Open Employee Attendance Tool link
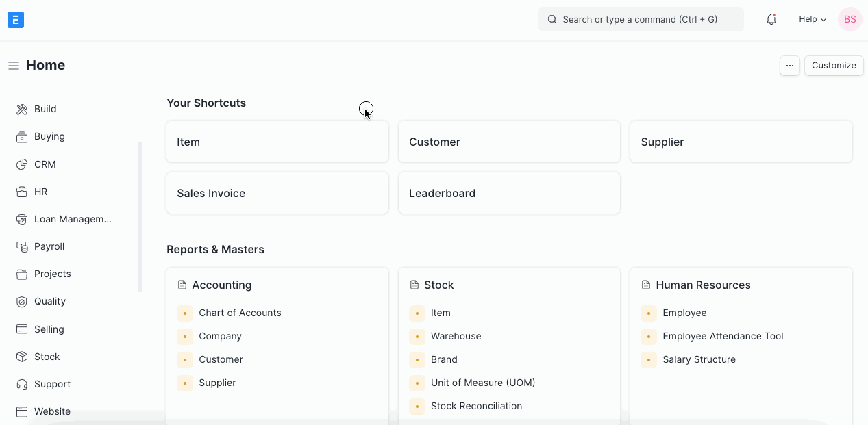 [x=723, y=336]
